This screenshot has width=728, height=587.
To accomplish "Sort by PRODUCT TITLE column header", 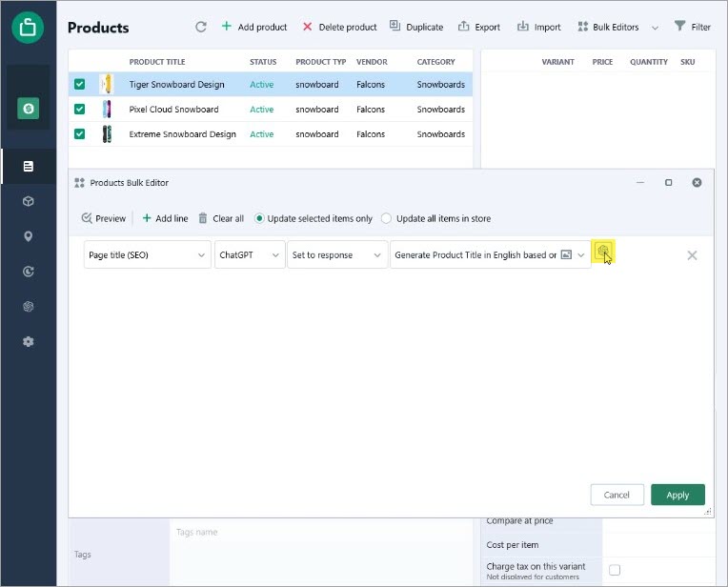I will 157,62.
